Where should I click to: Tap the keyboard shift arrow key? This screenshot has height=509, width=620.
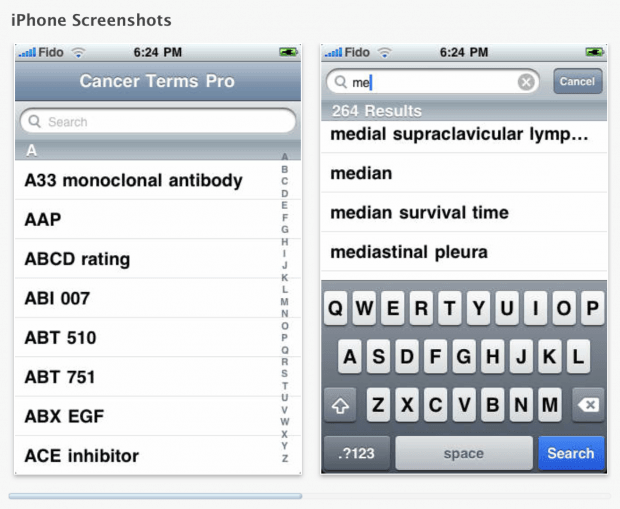pos(338,406)
